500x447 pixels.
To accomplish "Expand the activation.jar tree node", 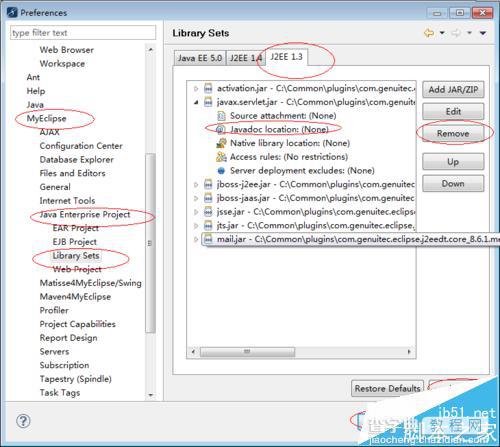I will pyautogui.click(x=196, y=89).
